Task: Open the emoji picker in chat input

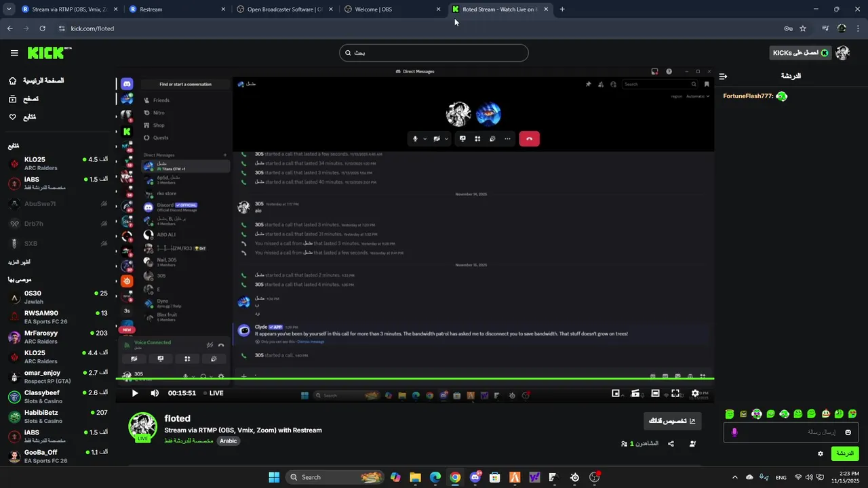Action: tap(848, 432)
